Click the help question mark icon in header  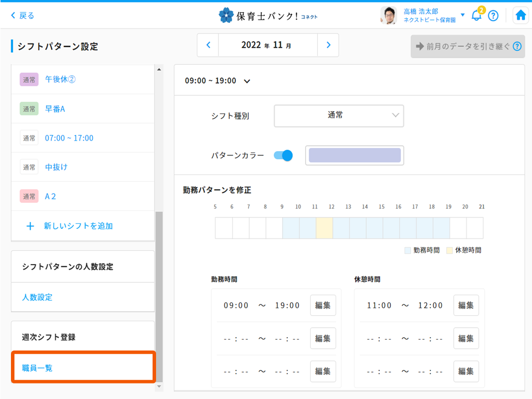pos(493,15)
